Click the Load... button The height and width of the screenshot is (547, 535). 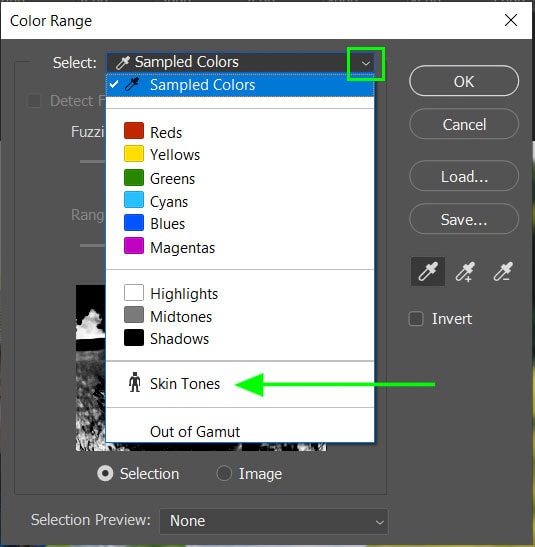(464, 176)
